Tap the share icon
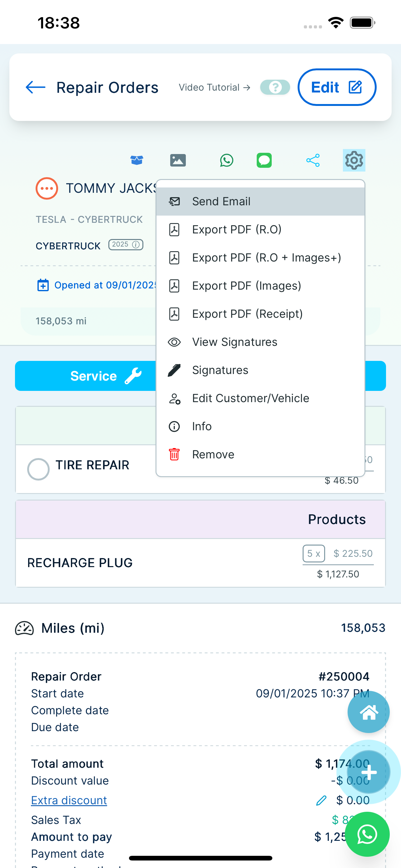401x868 pixels. click(313, 160)
